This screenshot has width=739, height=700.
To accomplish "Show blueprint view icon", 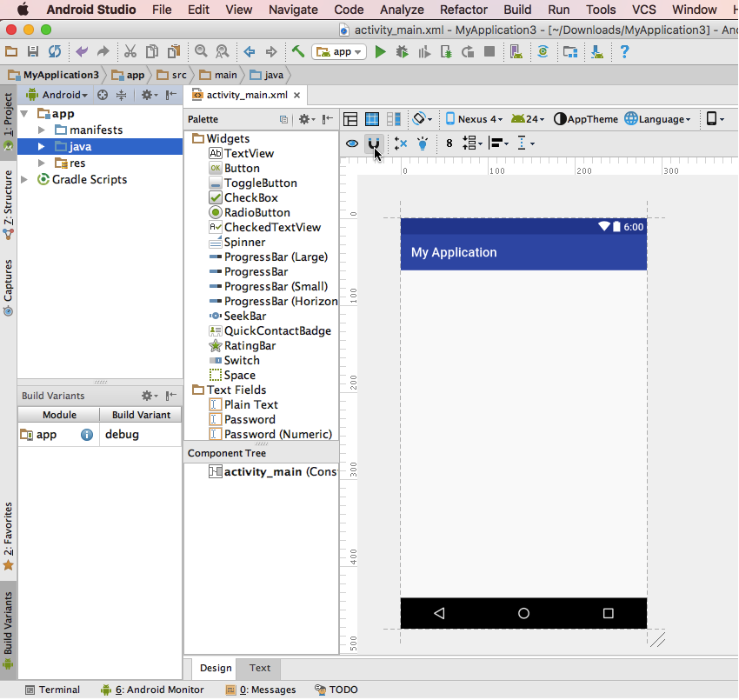I will [x=372, y=119].
